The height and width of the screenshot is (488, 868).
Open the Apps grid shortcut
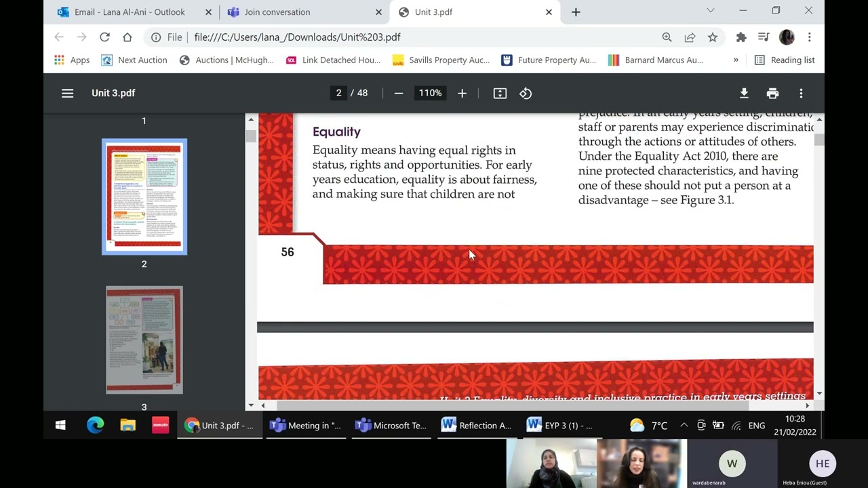click(x=72, y=60)
